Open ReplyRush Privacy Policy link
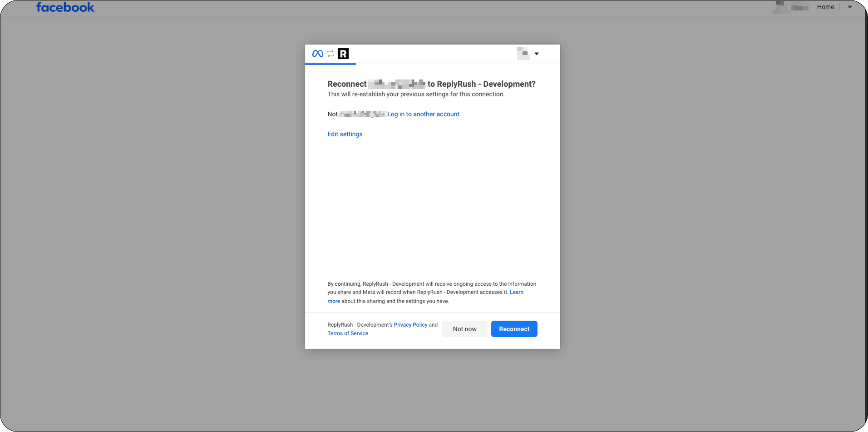This screenshot has width=868, height=432. [x=410, y=325]
